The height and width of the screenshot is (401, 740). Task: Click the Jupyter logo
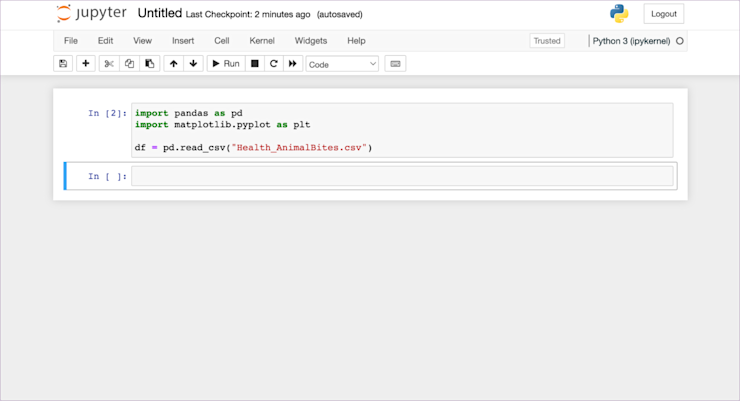click(91, 13)
